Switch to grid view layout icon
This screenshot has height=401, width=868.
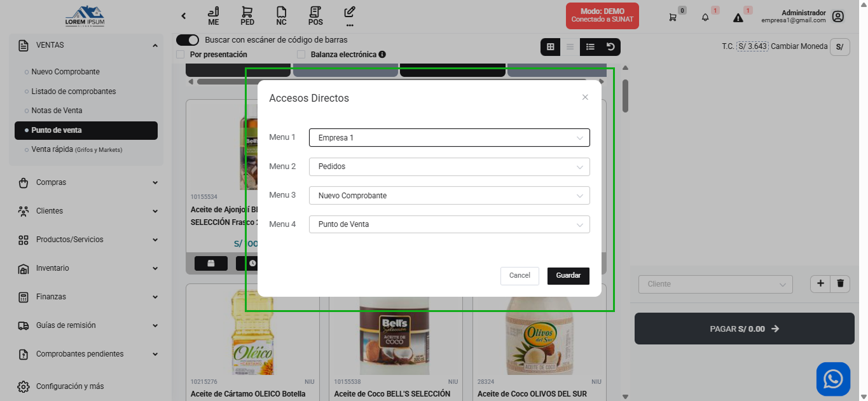(x=550, y=46)
